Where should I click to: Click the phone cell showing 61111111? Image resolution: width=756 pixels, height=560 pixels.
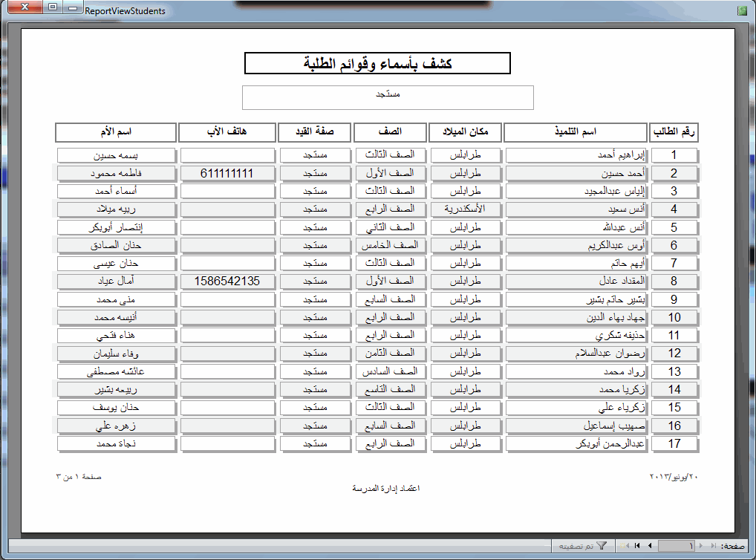(227, 173)
